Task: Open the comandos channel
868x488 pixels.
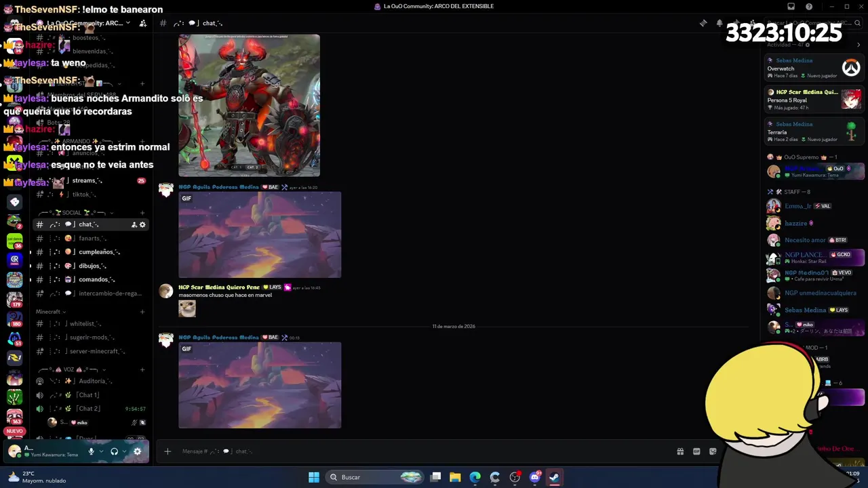Action: pyautogui.click(x=91, y=279)
